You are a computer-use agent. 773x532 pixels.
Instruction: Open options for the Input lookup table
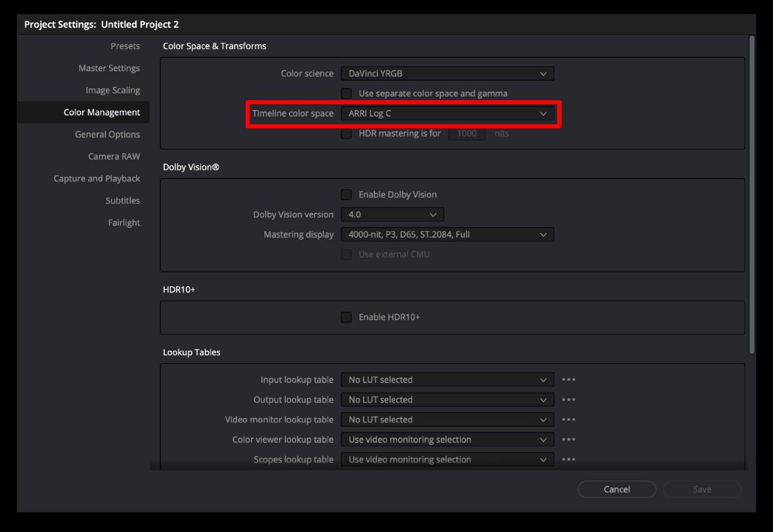click(568, 379)
